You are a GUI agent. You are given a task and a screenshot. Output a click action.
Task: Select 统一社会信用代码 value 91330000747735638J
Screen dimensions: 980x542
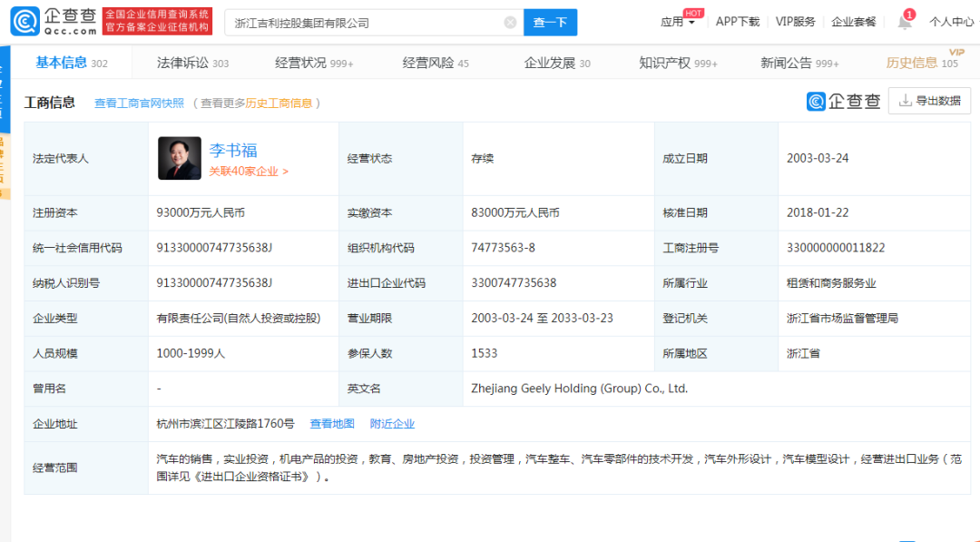click(x=214, y=248)
